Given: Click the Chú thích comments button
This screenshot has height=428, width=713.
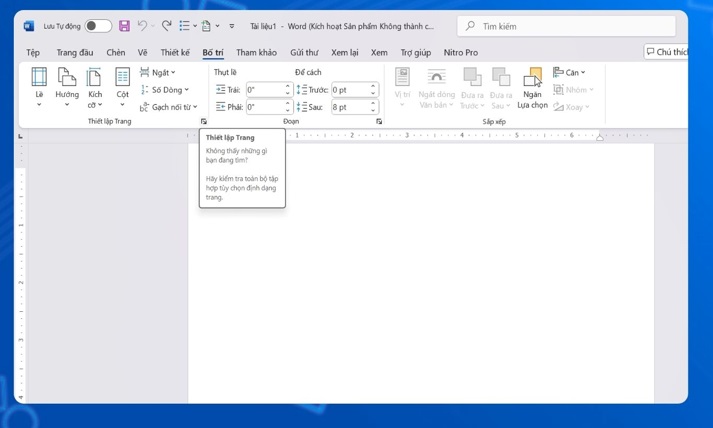Looking at the screenshot, I should [667, 52].
